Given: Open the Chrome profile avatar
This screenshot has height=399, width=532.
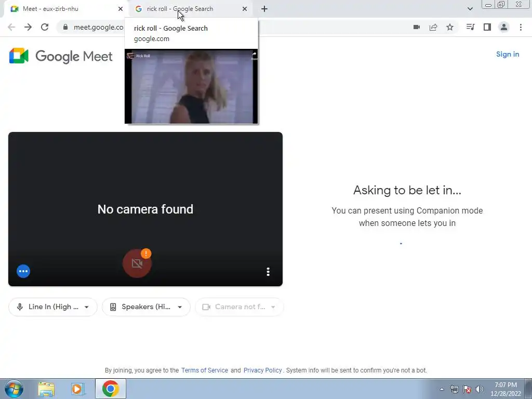Looking at the screenshot, I should point(504,27).
